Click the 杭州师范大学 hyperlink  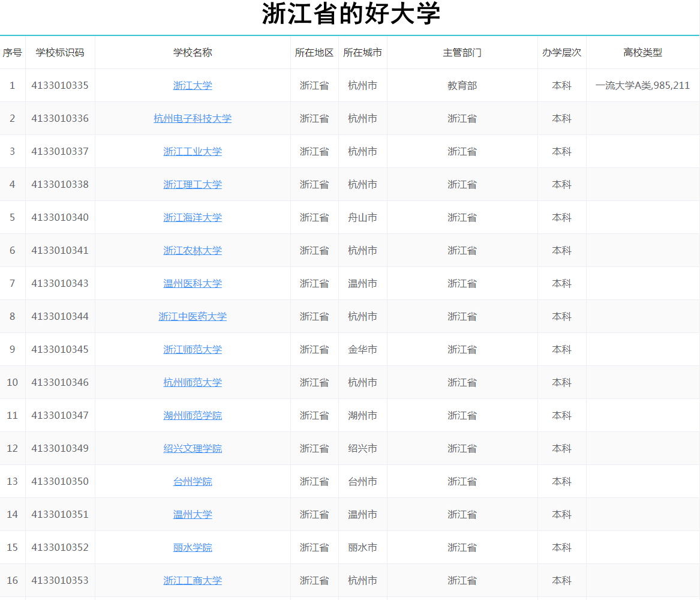[192, 382]
